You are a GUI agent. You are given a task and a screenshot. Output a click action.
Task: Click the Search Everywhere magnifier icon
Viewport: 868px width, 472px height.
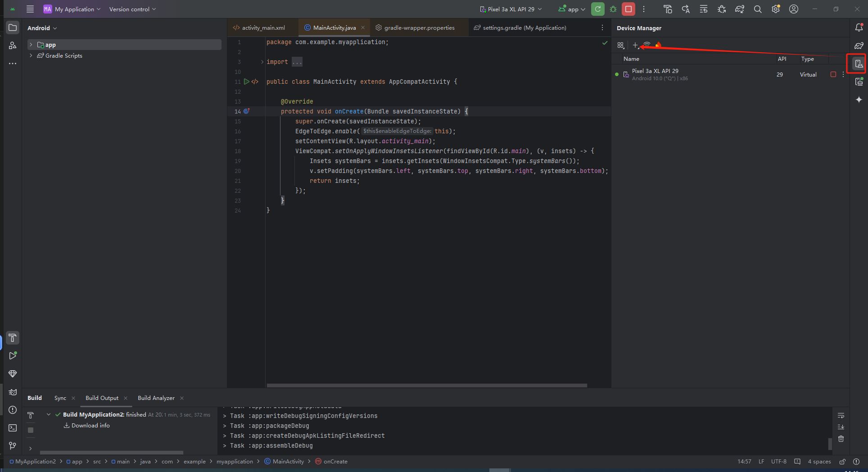(758, 9)
